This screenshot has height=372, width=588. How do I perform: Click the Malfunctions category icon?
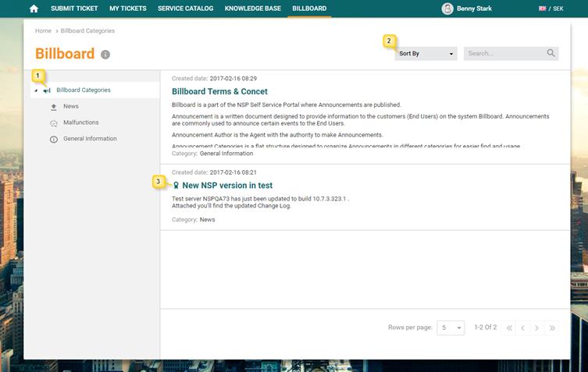54,123
